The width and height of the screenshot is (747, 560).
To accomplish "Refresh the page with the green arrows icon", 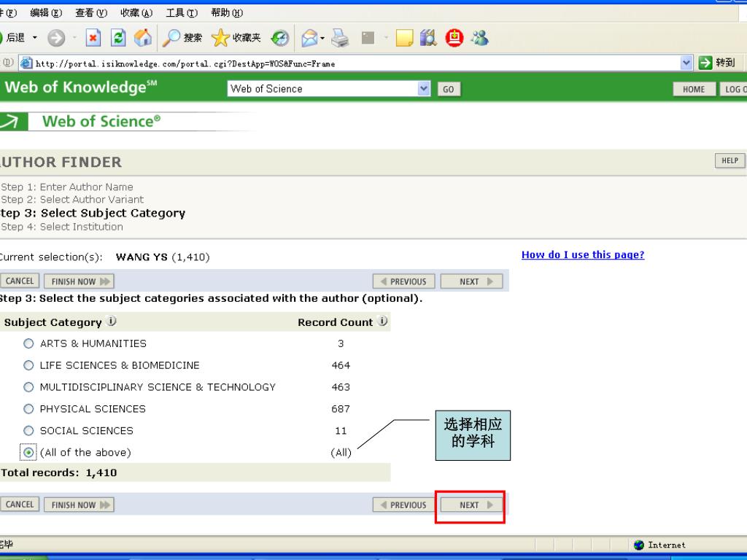I will 118,38.
